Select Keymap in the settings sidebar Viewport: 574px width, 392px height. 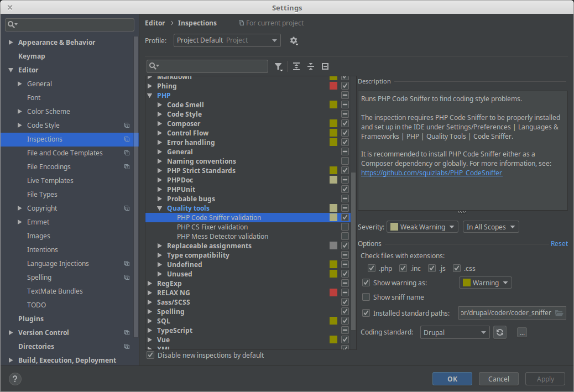click(x=32, y=56)
